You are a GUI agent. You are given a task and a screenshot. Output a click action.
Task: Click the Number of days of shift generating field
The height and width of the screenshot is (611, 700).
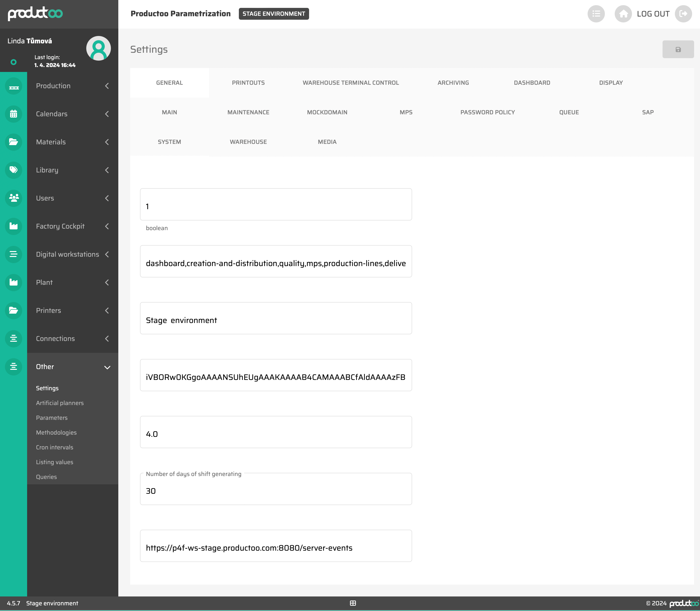[x=276, y=491]
